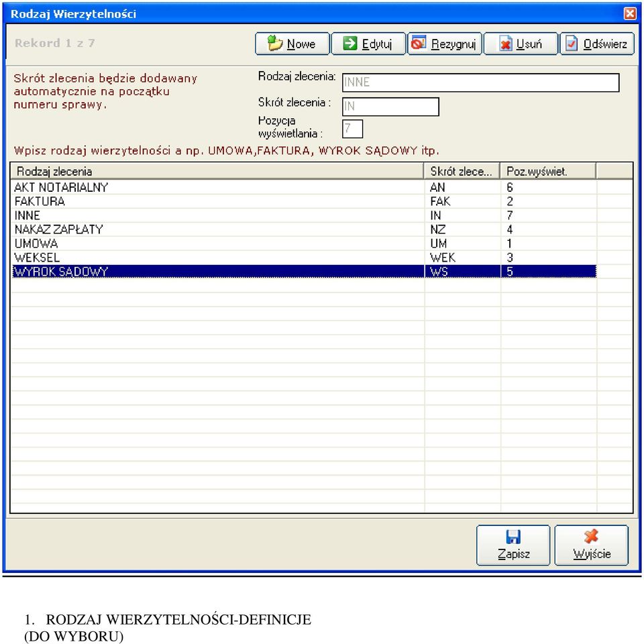The width and height of the screenshot is (644, 644).
Task: Sort by Poz.wyświet. column header
Action: (x=548, y=171)
